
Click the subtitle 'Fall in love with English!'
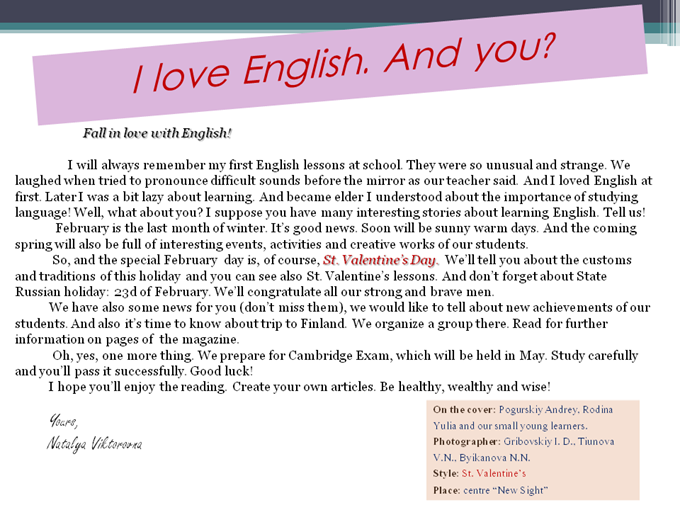click(157, 133)
